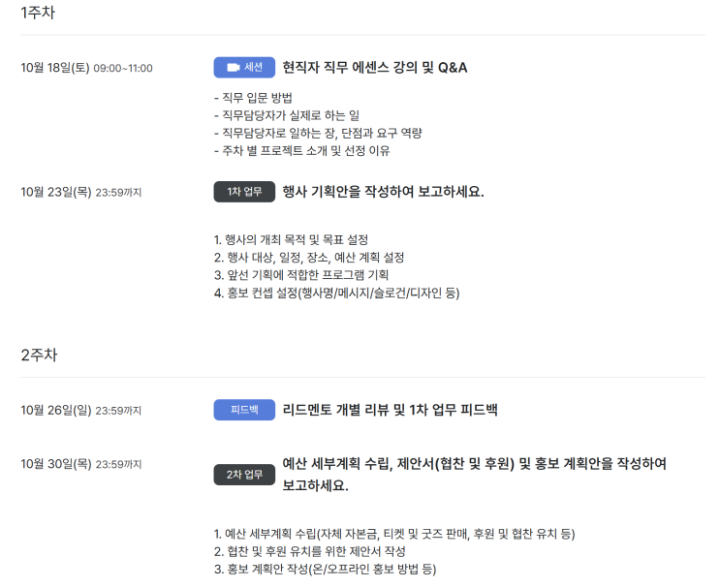The width and height of the screenshot is (720, 588).
Task: Click the 홍보 컨셉 설정 list item
Action: pyautogui.click(x=335, y=293)
